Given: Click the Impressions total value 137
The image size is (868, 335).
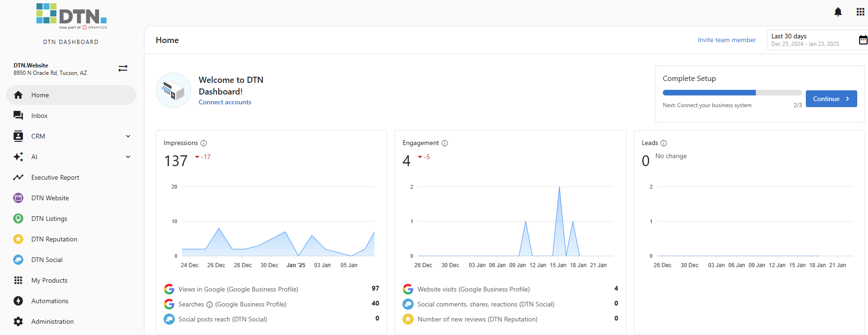Looking at the screenshot, I should (176, 161).
